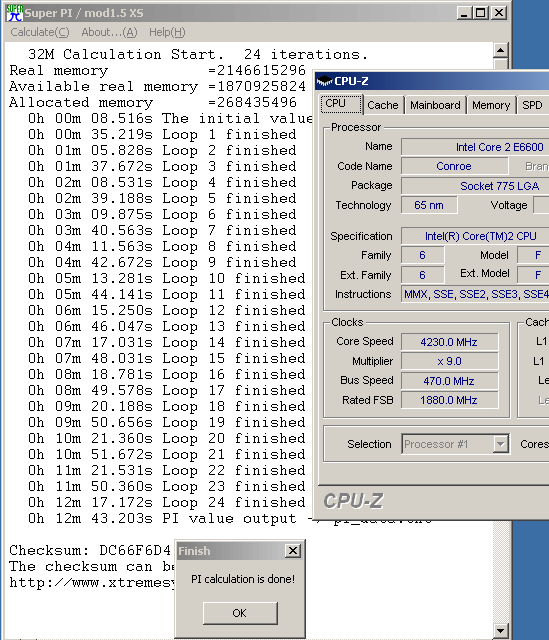Click the Super PI scrollbar up arrow
549x640 pixels.
pos(500,51)
